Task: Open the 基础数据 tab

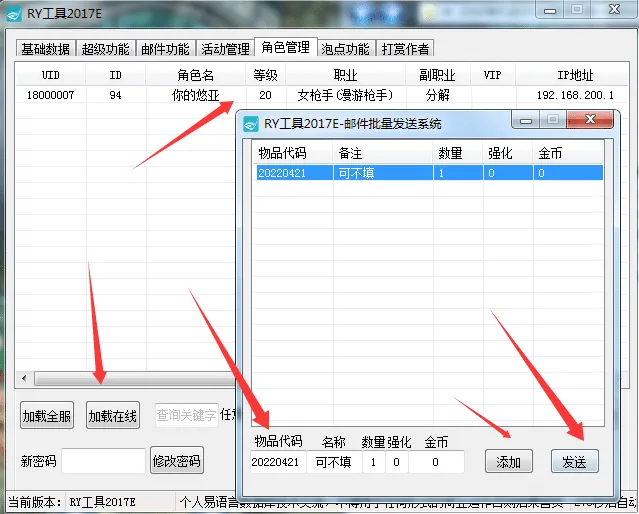Action: click(x=46, y=49)
